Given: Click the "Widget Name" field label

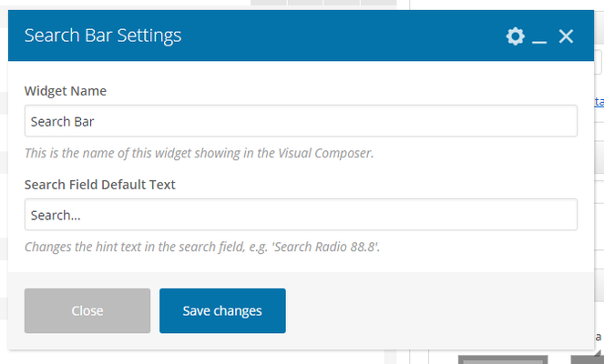Looking at the screenshot, I should click(x=66, y=91).
